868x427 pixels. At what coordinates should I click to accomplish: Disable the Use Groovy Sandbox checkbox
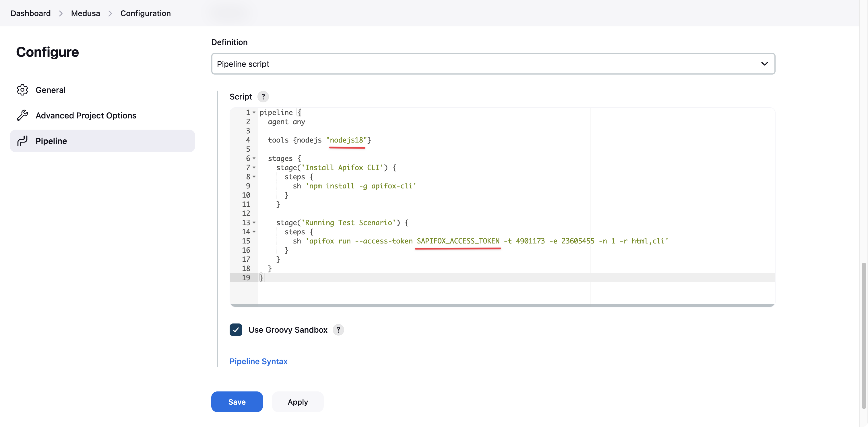click(x=236, y=330)
